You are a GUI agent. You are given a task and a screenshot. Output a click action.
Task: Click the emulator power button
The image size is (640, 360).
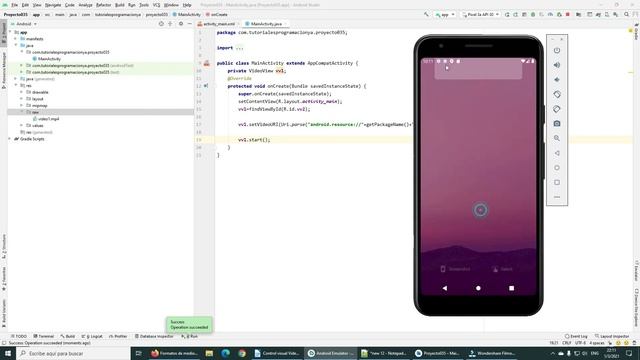pyautogui.click(x=557, y=50)
